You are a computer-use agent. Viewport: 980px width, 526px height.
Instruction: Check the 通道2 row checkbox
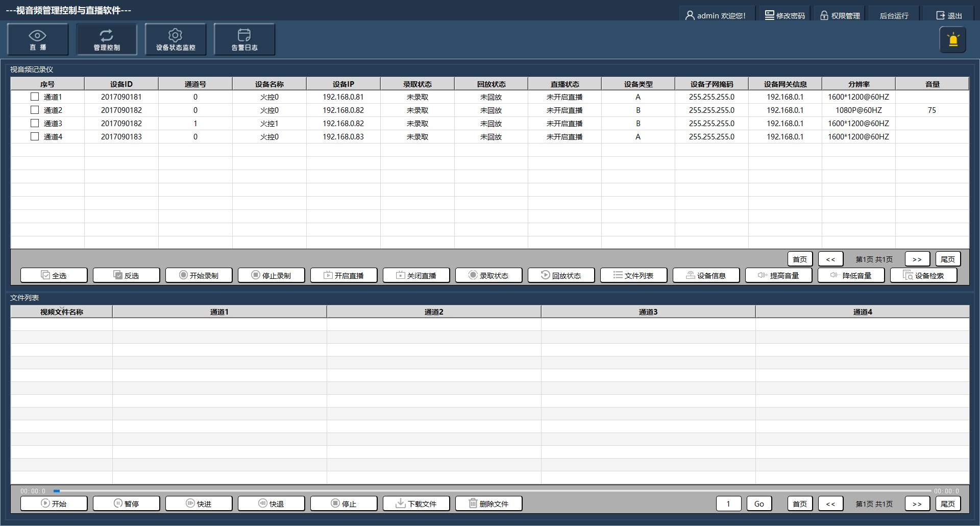[35, 110]
